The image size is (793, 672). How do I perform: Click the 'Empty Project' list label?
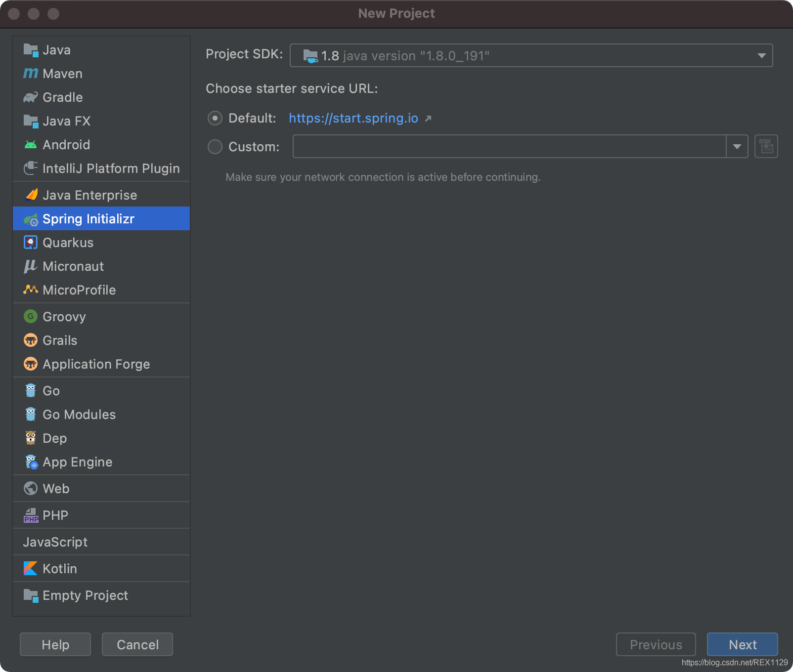point(86,595)
